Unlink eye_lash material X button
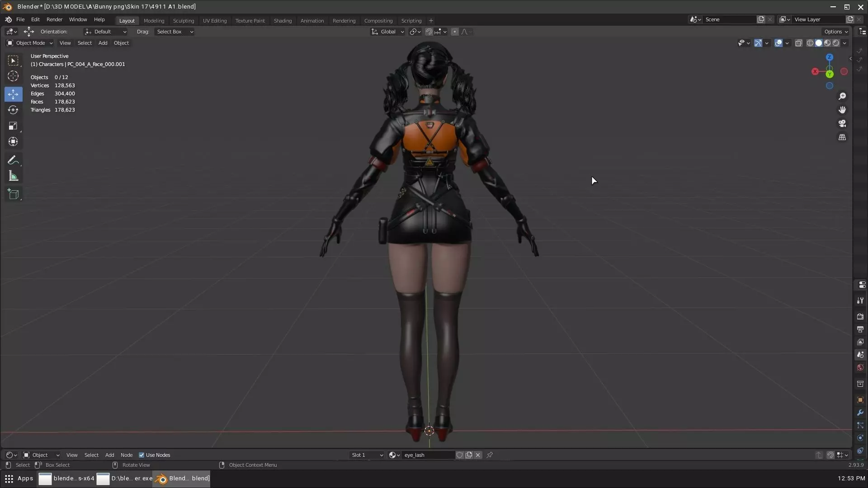This screenshot has height=488, width=868. pos(478,455)
